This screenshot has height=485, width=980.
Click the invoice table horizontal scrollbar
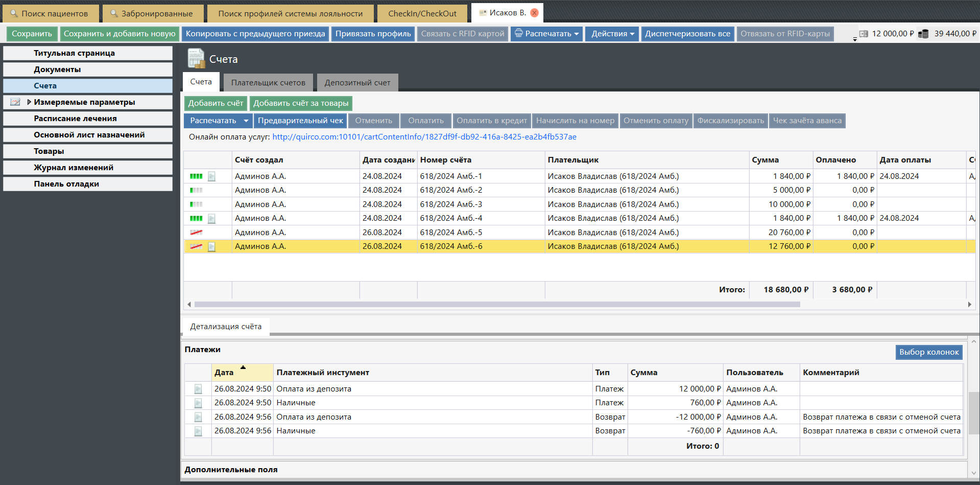point(497,305)
